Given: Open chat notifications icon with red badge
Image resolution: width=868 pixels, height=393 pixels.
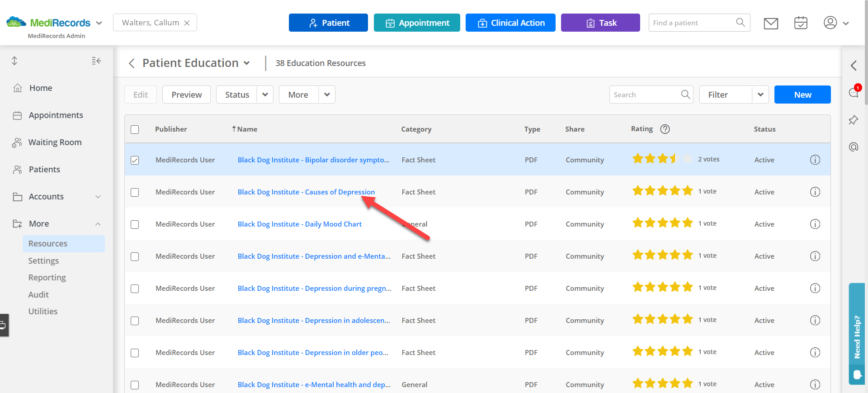Looking at the screenshot, I should (x=854, y=92).
